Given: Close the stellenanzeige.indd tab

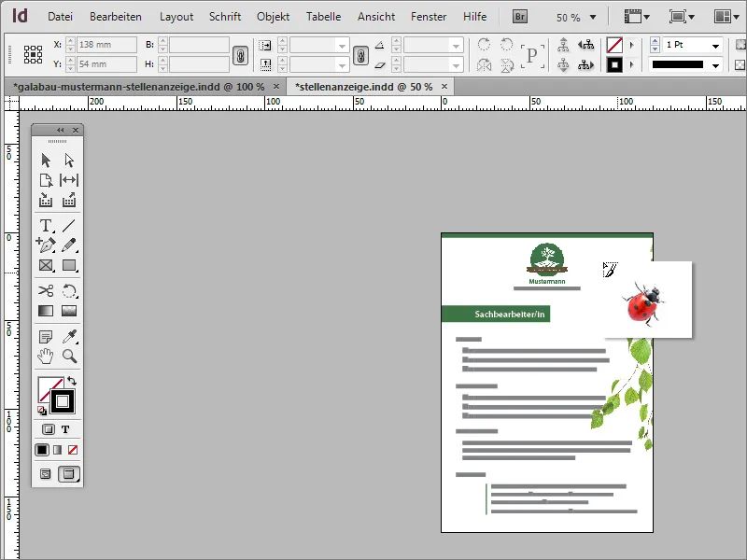Looking at the screenshot, I should (444, 87).
